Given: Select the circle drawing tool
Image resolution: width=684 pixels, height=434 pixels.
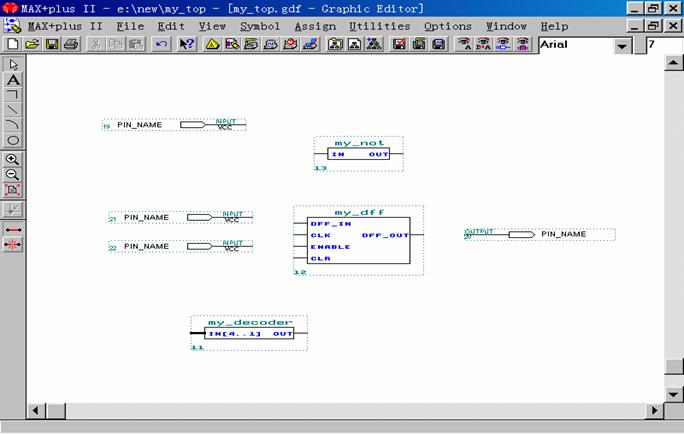Looking at the screenshot, I should tap(13, 140).
